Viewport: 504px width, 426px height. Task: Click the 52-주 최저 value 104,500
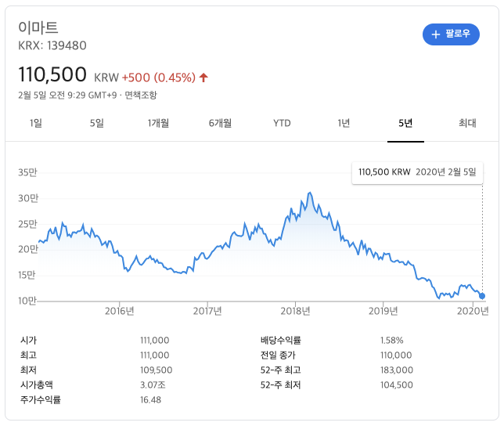click(x=397, y=384)
